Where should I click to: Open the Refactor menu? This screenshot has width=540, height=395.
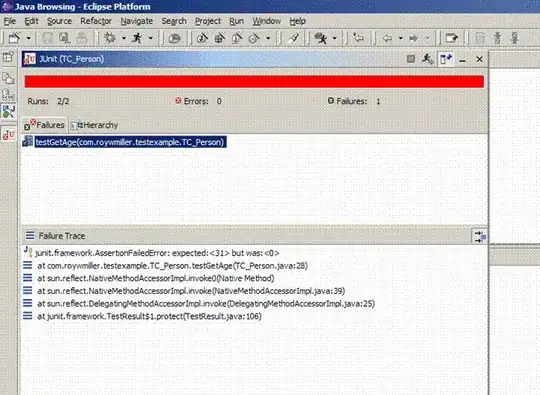pos(96,21)
